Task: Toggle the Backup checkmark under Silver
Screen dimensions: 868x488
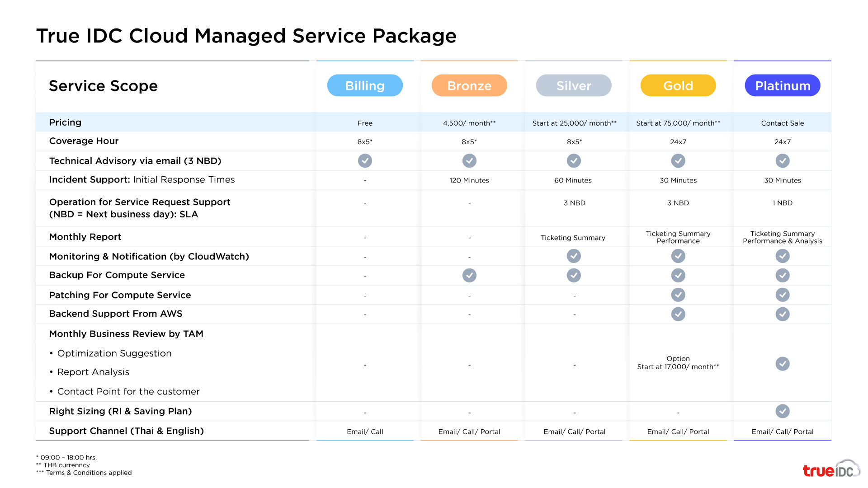Action: click(x=574, y=275)
